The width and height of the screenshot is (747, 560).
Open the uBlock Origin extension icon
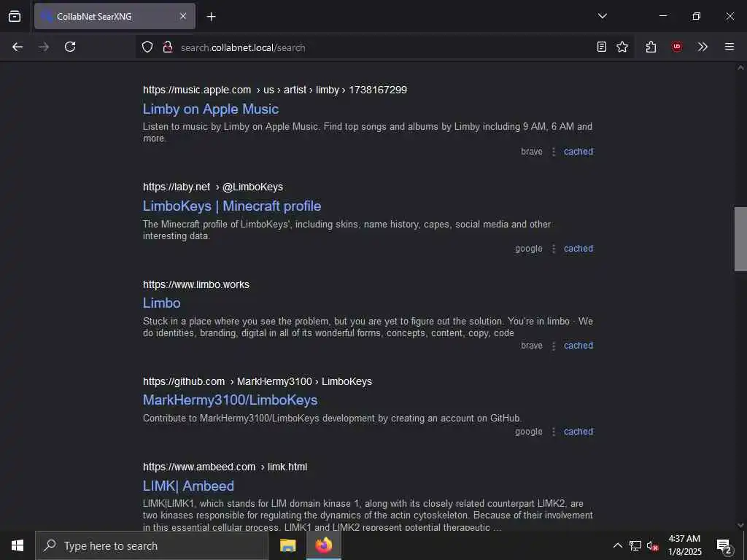(676, 47)
